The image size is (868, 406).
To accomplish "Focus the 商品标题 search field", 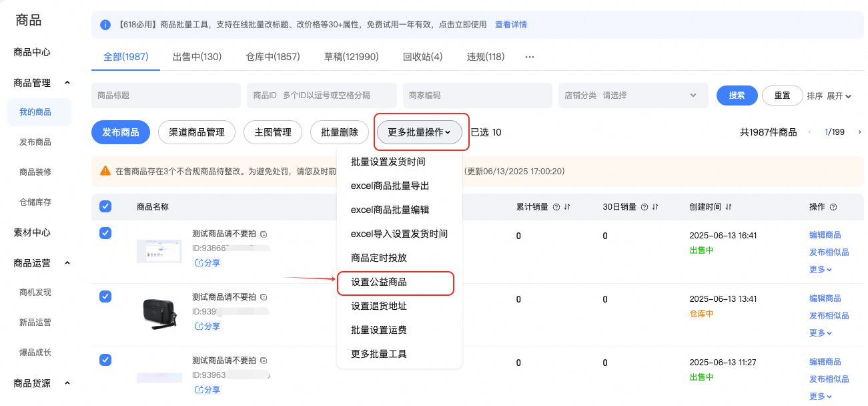I will [166, 95].
